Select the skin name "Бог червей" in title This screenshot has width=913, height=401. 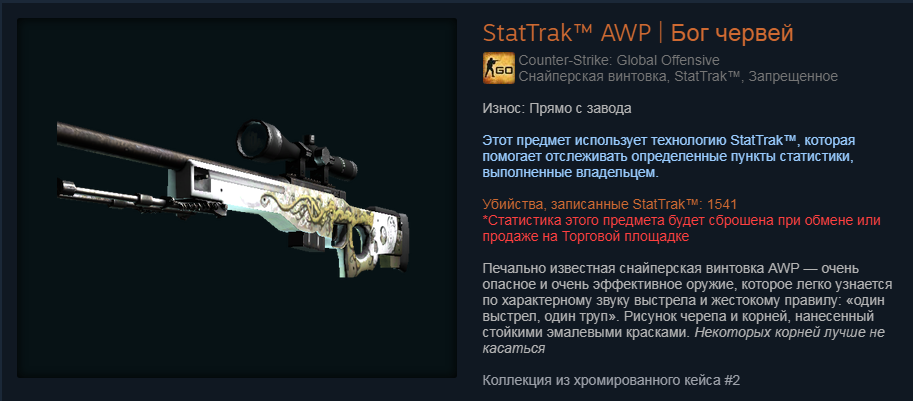732,34
